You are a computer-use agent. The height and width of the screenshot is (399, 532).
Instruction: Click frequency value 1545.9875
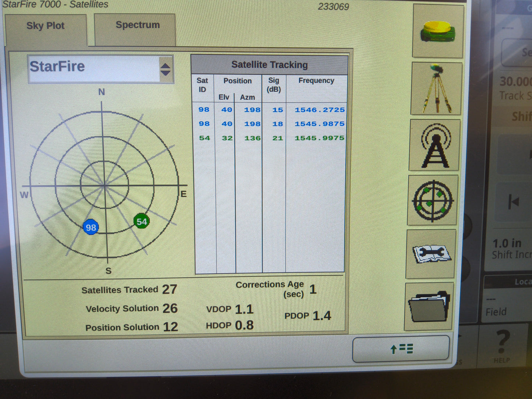pos(319,124)
